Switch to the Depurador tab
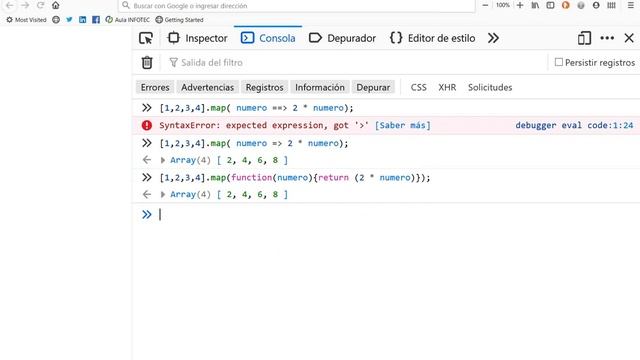 coord(342,38)
